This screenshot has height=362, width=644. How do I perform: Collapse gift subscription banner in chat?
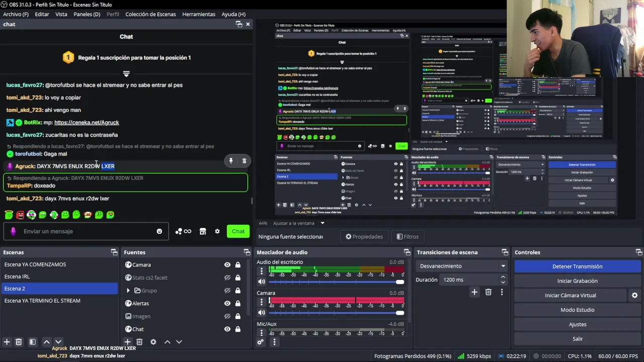(x=126, y=74)
